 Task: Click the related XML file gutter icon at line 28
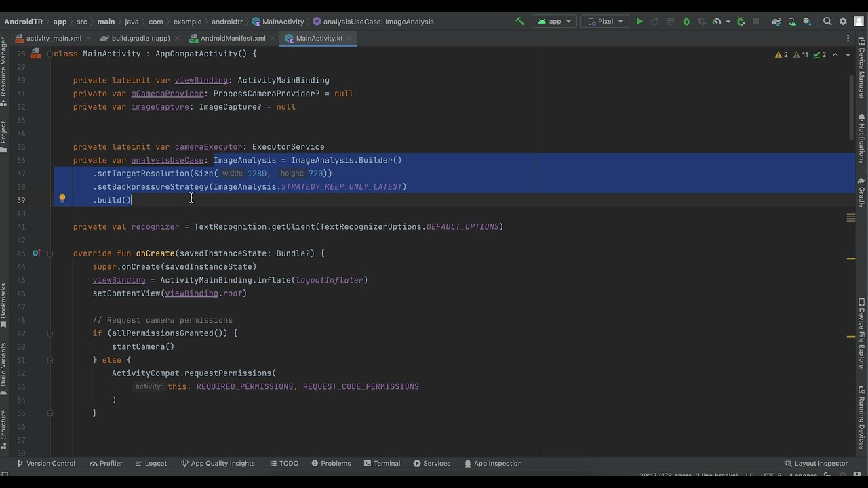[36, 54]
